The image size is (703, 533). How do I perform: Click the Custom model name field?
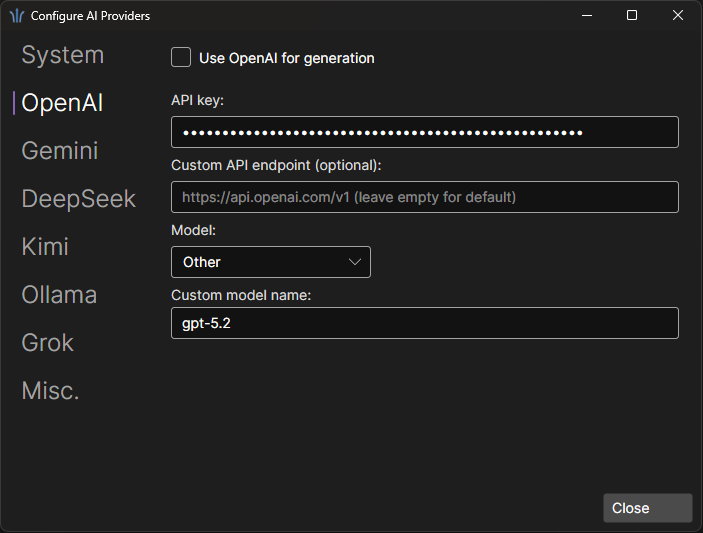[x=424, y=323]
